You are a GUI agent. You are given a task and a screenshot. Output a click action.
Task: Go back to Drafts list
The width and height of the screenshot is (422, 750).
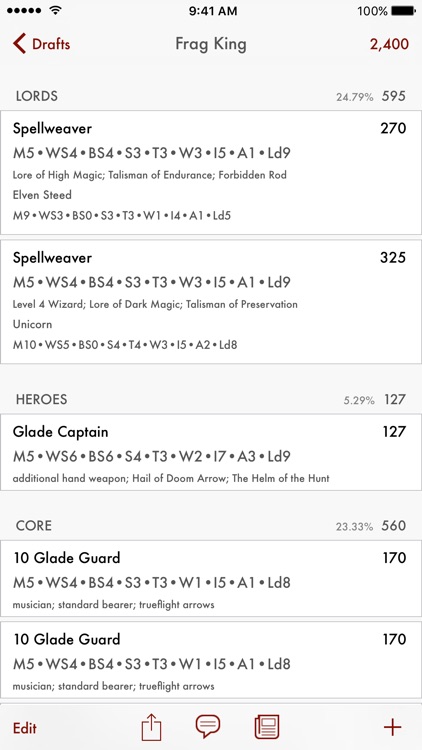(42, 44)
